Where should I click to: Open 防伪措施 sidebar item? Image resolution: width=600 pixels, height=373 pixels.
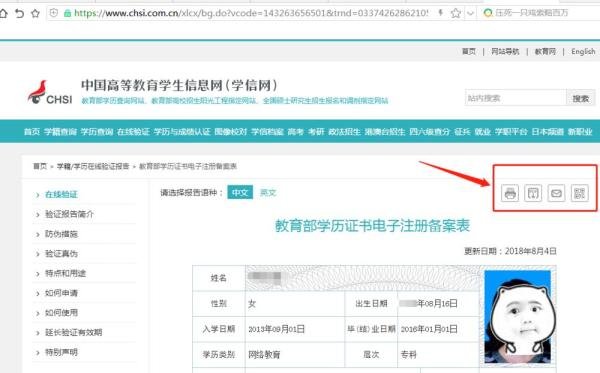click(61, 234)
